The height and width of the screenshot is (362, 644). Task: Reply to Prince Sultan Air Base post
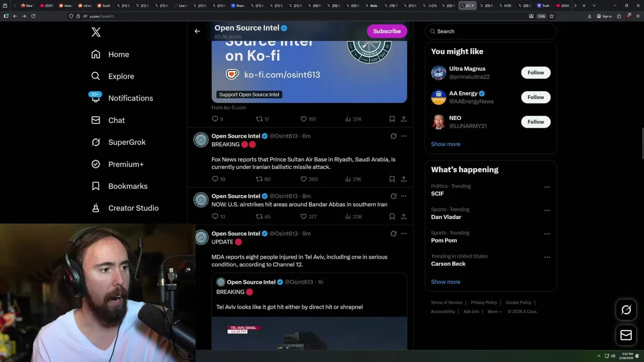click(218, 179)
